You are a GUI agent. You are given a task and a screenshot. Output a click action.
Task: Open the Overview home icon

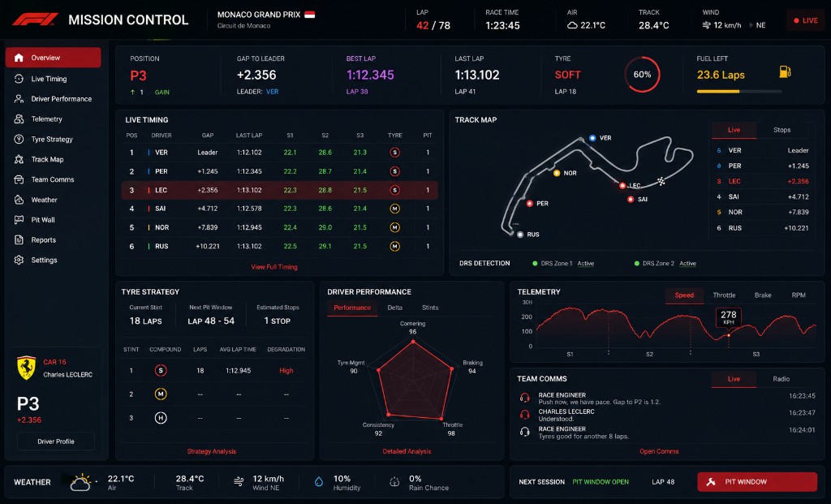point(19,58)
